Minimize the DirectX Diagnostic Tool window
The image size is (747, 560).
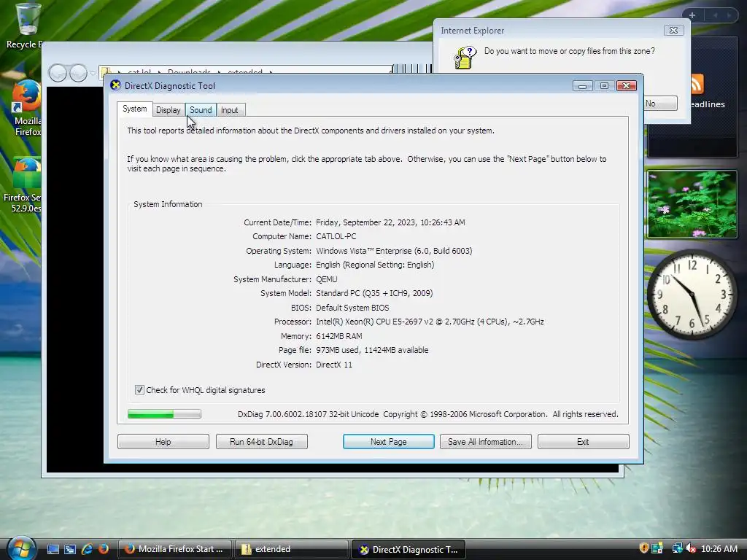[582, 86]
